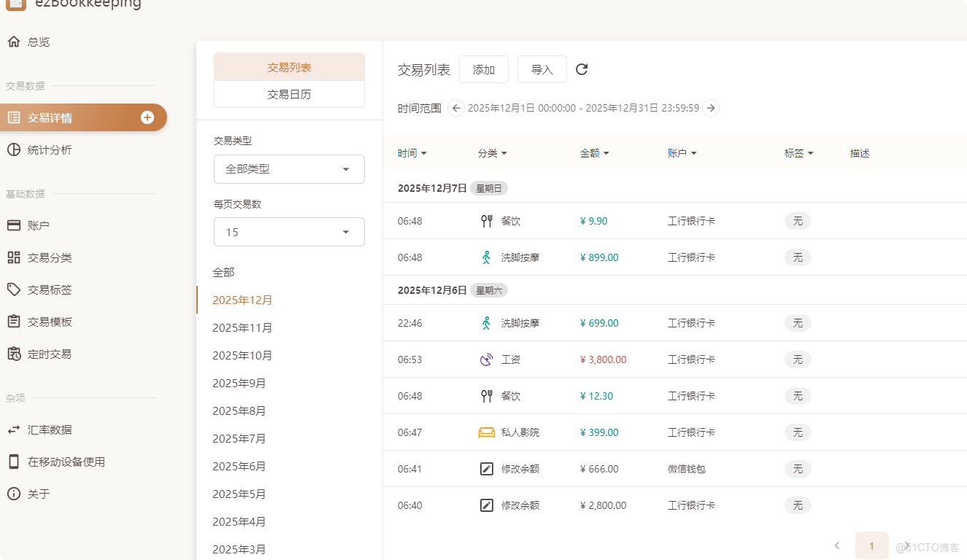Open 交易标签 tags page in sidebar
The image size is (967, 560).
(x=50, y=289)
